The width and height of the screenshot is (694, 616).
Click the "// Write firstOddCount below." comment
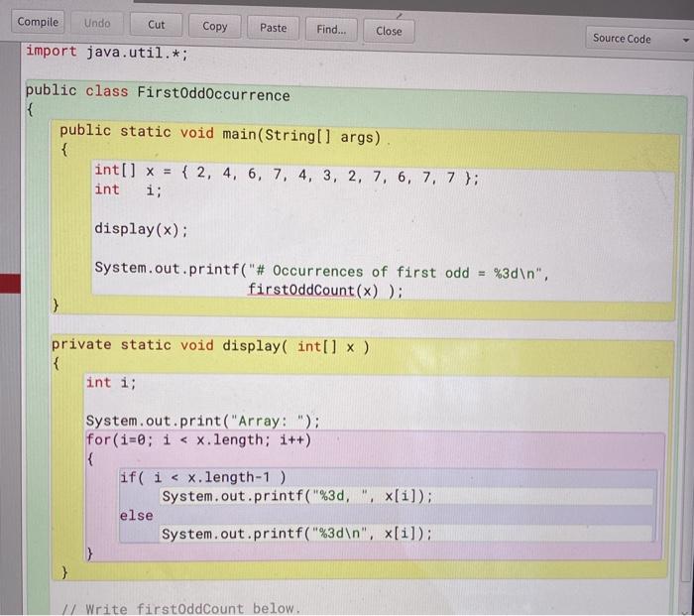[x=181, y=608]
